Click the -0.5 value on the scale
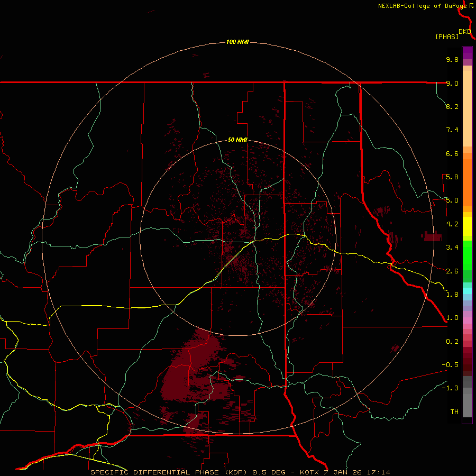The image size is (476, 476). [450, 365]
